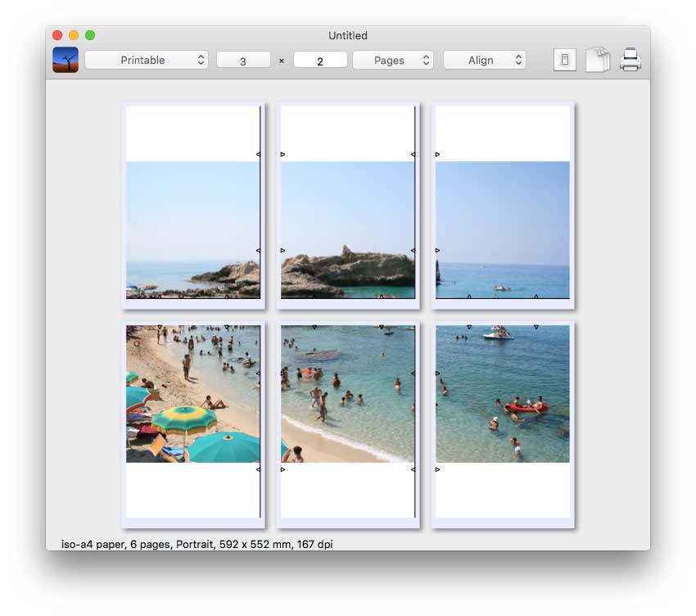Click status text 'iso-a4 paper, 6 pages'
The height and width of the screenshot is (616, 696).
pyautogui.click(x=115, y=544)
